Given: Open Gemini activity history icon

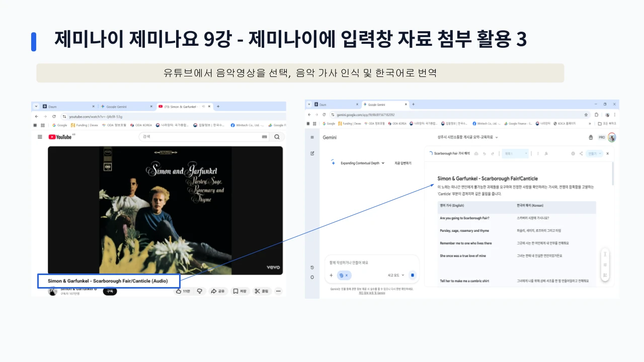Looking at the screenshot, I should pyautogui.click(x=312, y=267).
